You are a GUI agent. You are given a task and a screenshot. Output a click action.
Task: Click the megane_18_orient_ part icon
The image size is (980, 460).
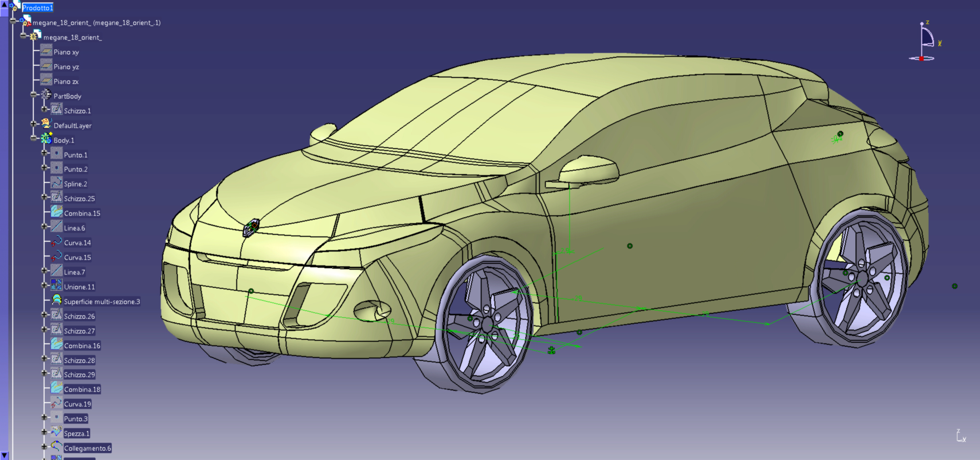[35, 35]
